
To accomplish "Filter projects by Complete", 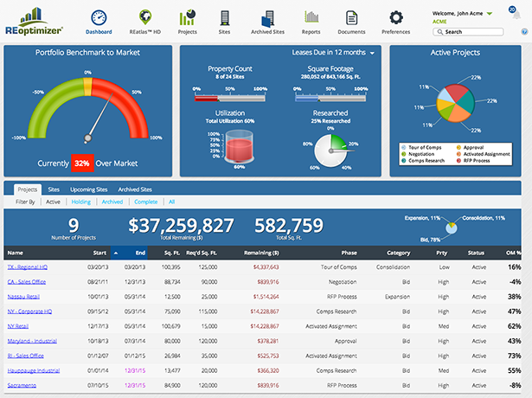I will (146, 202).
